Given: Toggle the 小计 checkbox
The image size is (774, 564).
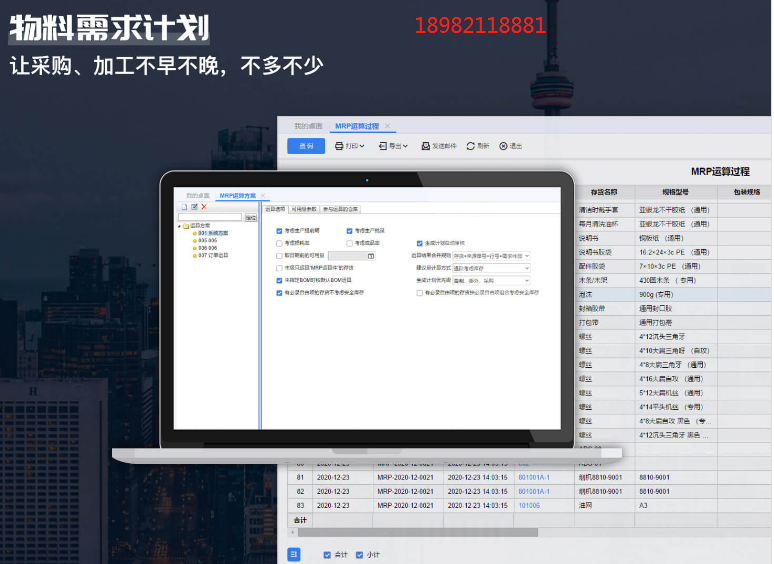Looking at the screenshot, I should (358, 554).
